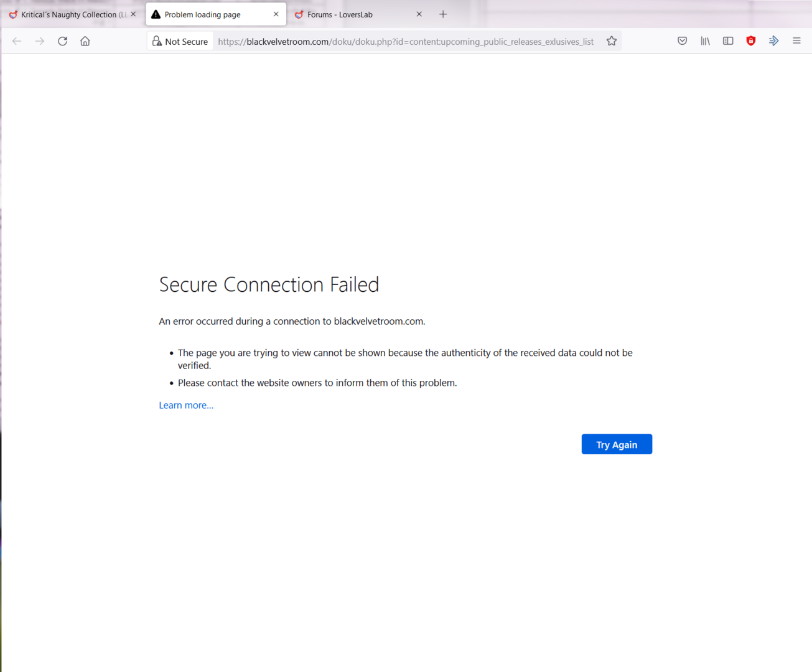This screenshot has width=812, height=672.
Task: Open the Learn more link
Action: (186, 405)
